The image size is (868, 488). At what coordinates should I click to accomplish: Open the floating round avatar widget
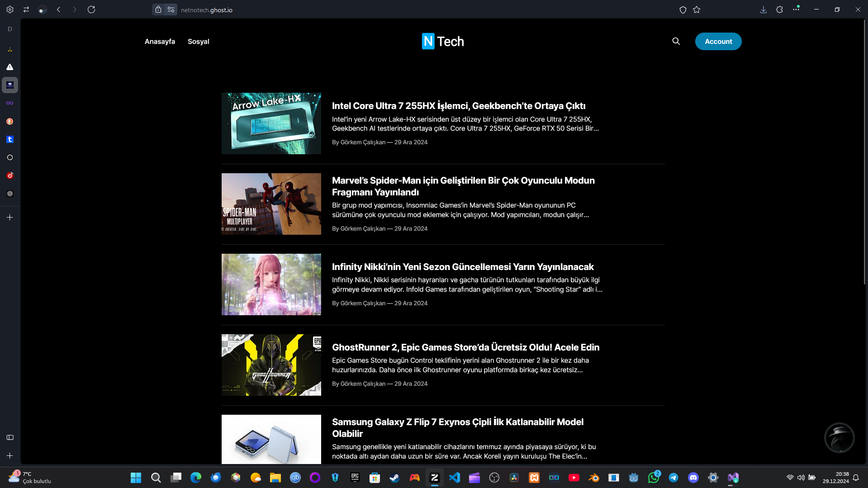(840, 438)
